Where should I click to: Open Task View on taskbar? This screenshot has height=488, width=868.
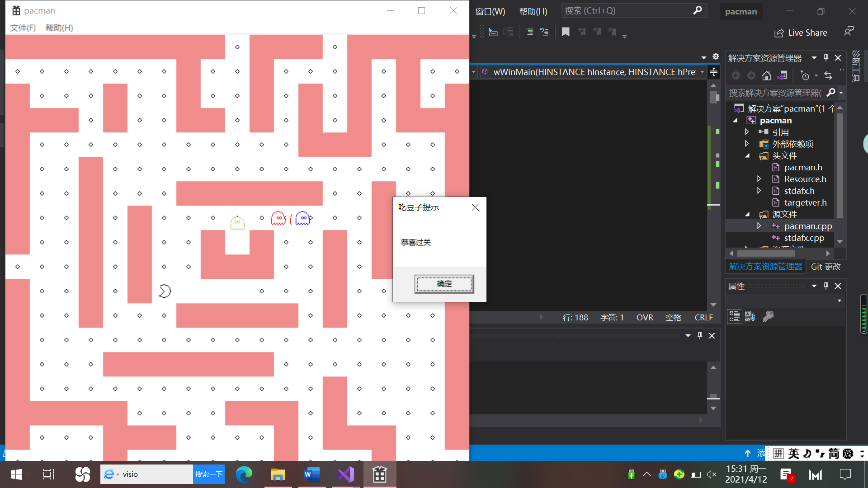pyautogui.click(x=48, y=474)
